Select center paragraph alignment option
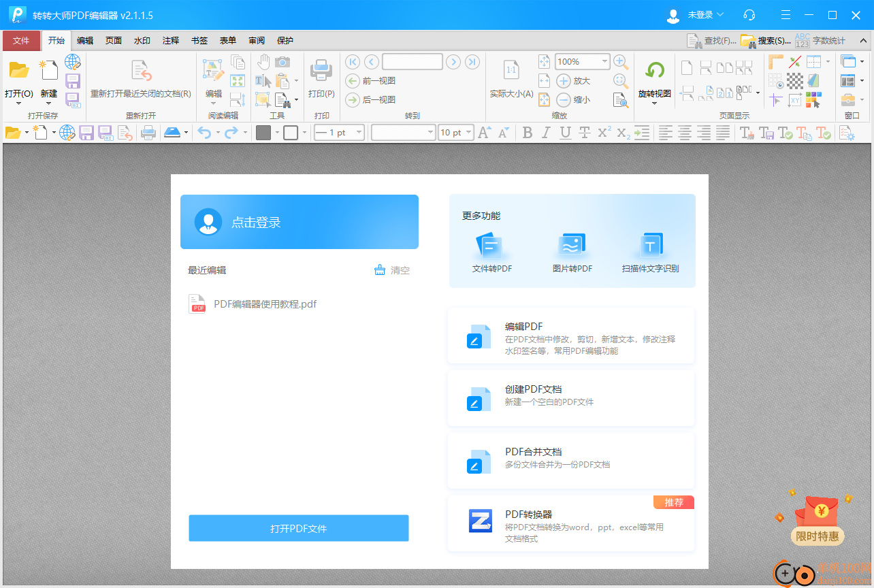Screen dimensions: 874x588 (x=685, y=133)
